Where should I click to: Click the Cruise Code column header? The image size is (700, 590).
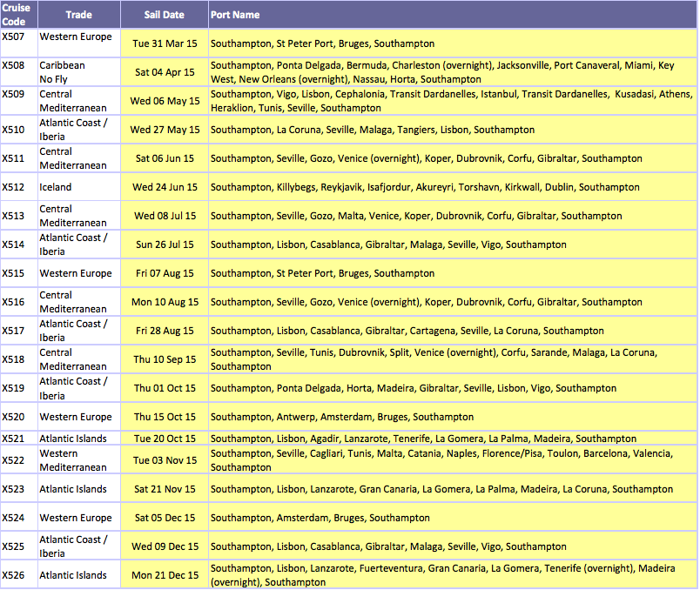[x=18, y=14]
